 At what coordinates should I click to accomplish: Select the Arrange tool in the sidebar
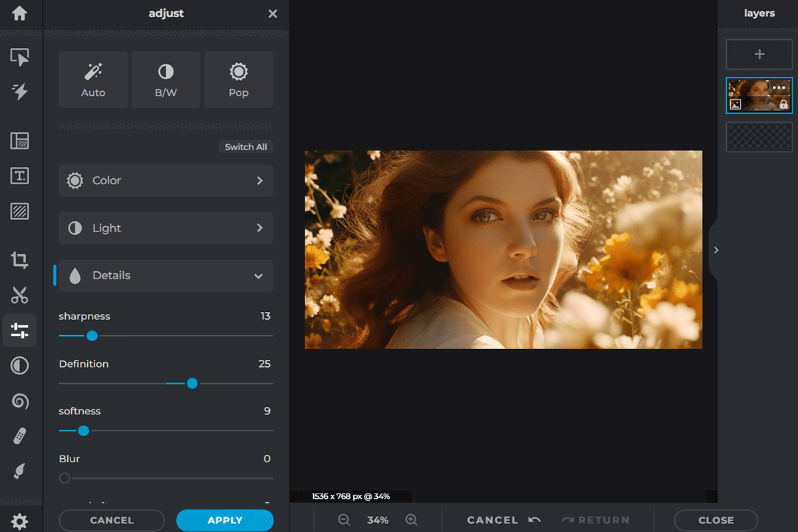click(20, 57)
